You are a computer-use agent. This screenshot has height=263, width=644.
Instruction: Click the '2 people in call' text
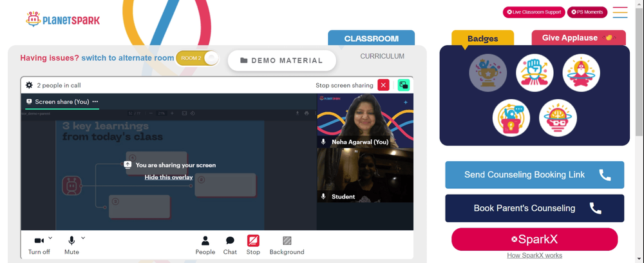[59, 86]
